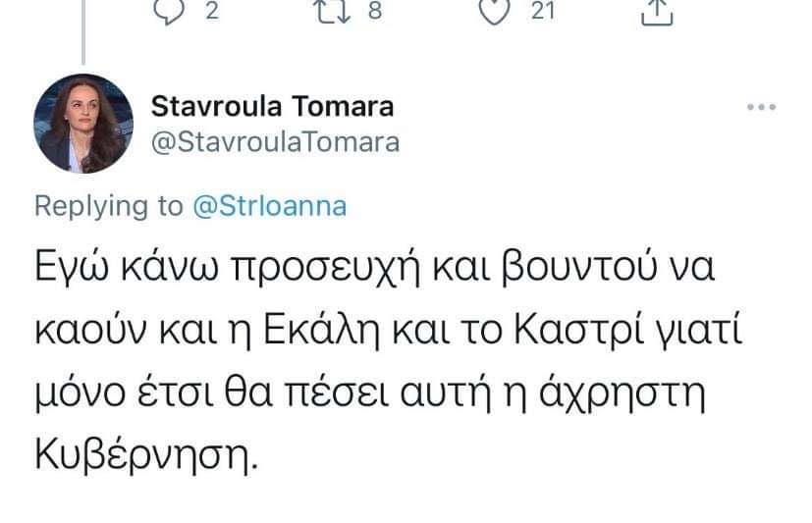812x523 pixels.
Task: Click the display name Stavroula Tomara
Action: 272,106
